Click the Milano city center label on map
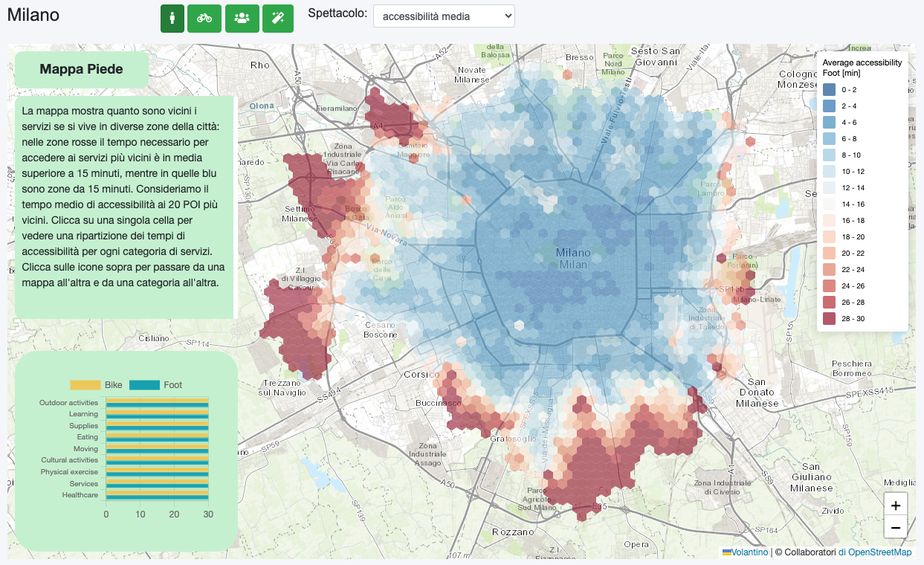 point(573,259)
